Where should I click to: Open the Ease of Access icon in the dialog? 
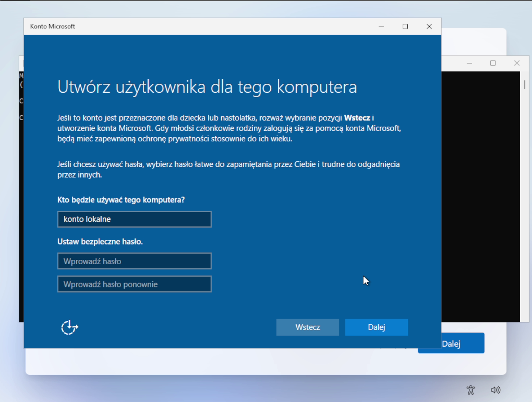click(x=70, y=328)
